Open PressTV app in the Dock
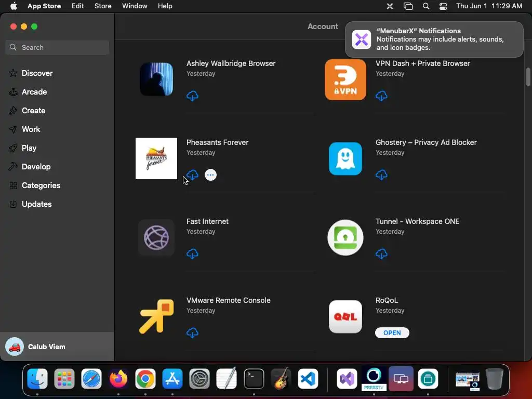This screenshot has width=532, height=399. (x=374, y=379)
